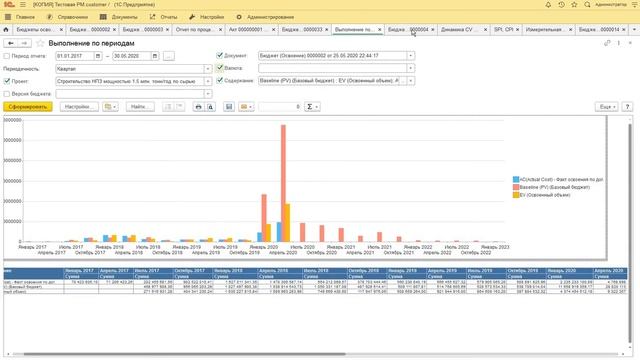Save report to file diskette icon

(229, 107)
